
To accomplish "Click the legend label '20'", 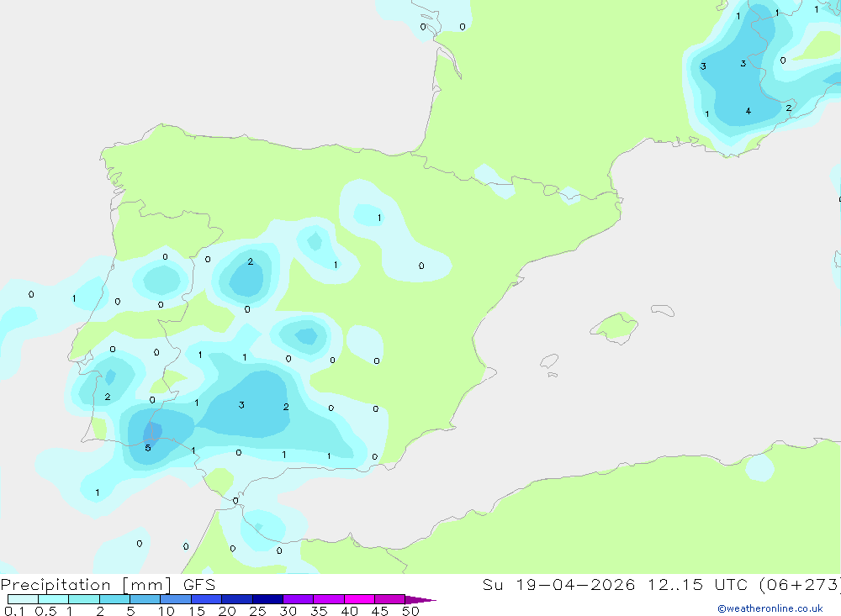I will tap(227, 611).
